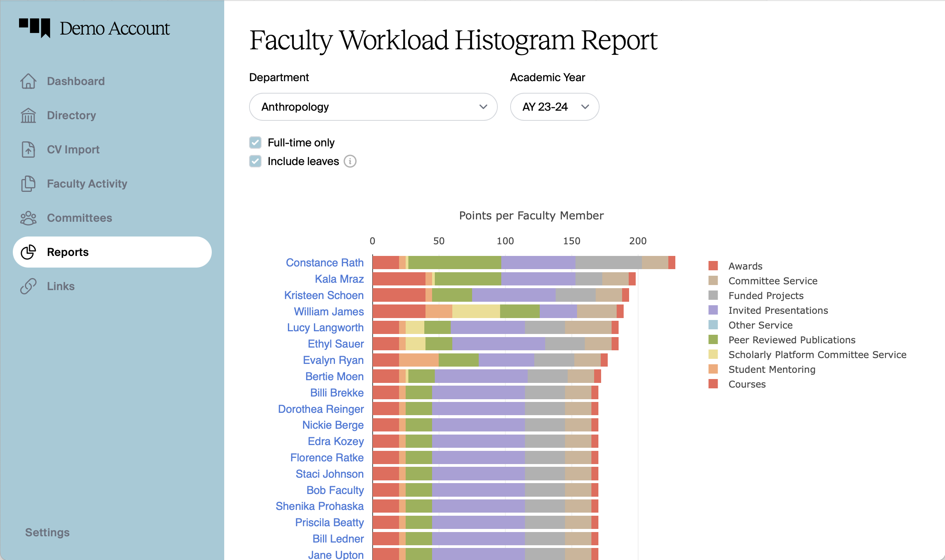Screen dimensions: 945x560
Task: Click the Links chain icon
Action: (x=28, y=286)
